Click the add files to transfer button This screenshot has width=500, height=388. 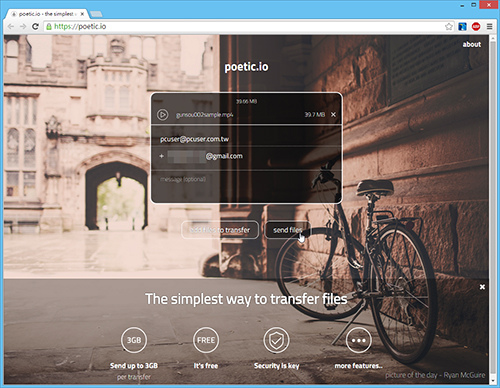click(x=220, y=230)
